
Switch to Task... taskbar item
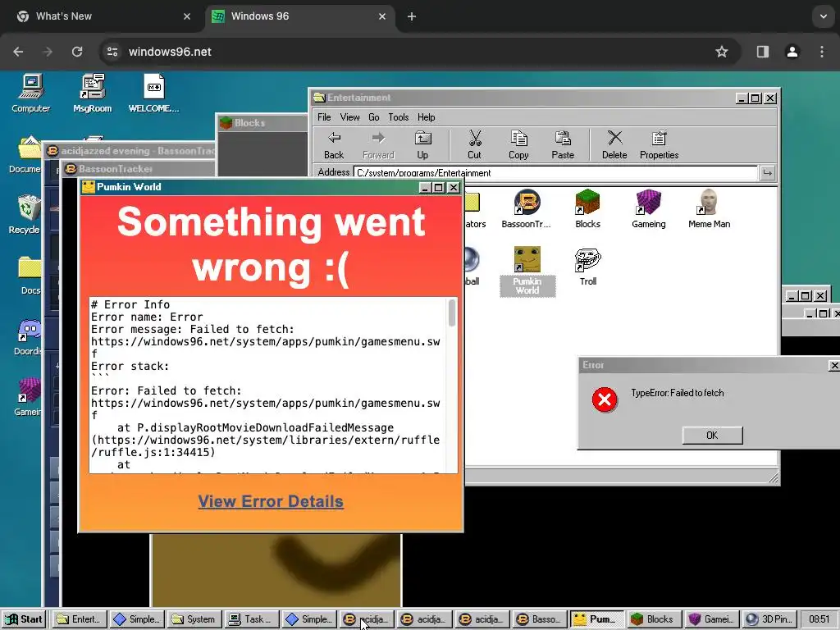(x=251, y=619)
